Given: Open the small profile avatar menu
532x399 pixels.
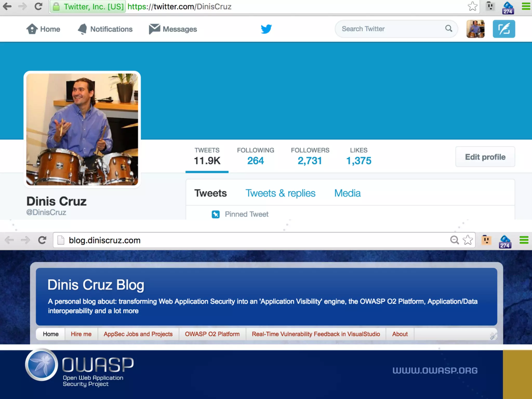Looking at the screenshot, I should pyautogui.click(x=475, y=29).
